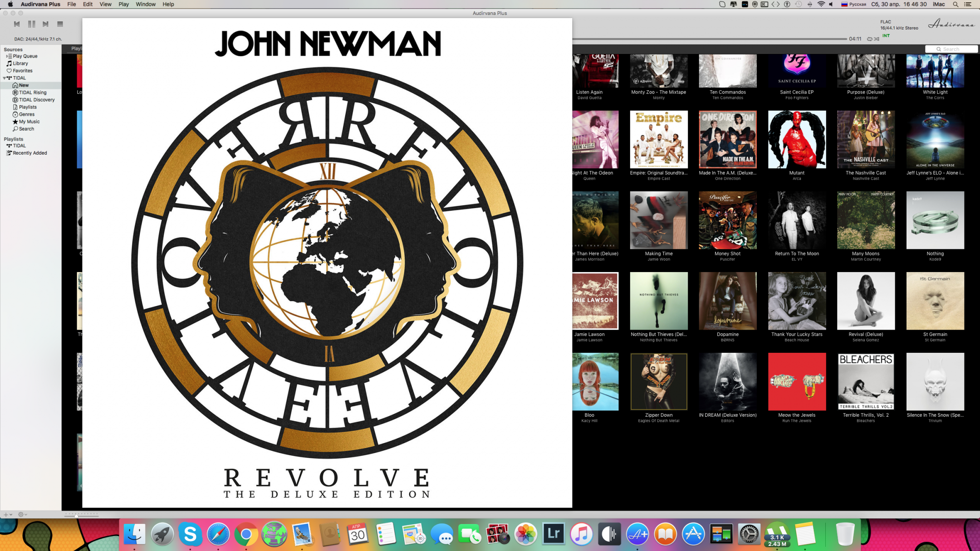This screenshot has width=980, height=551.
Task: Click the Search input field
Action: 951,49
